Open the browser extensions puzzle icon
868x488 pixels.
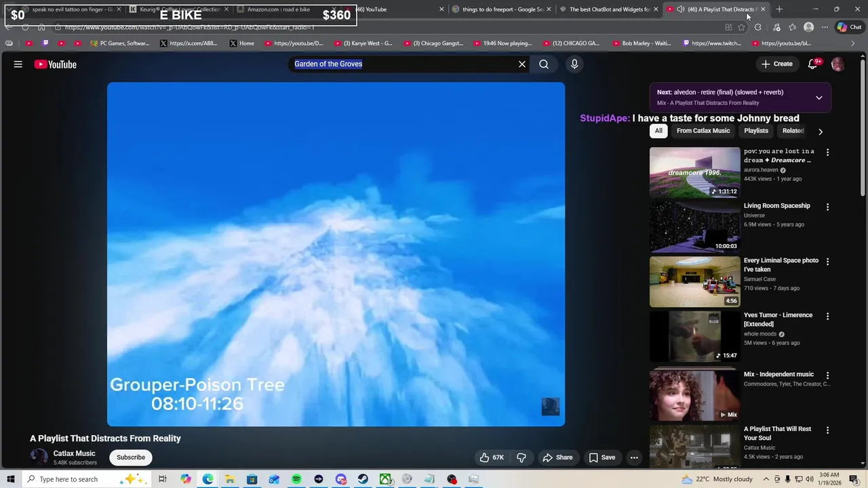tap(757, 27)
